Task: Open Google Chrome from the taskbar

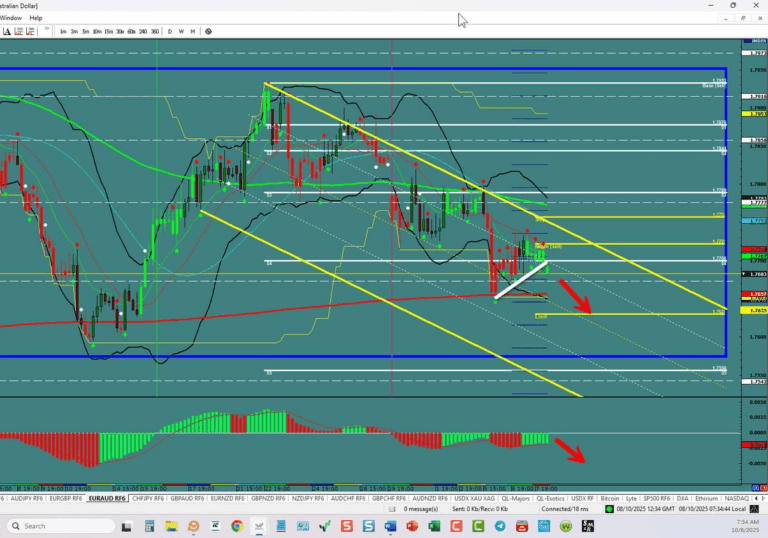Action: pos(237,526)
